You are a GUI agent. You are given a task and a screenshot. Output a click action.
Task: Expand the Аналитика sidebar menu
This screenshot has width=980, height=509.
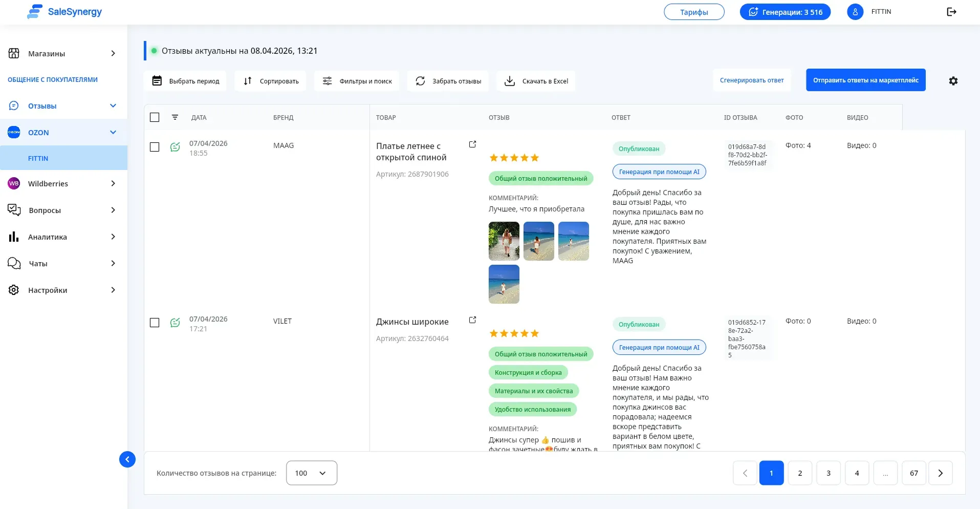pos(63,237)
